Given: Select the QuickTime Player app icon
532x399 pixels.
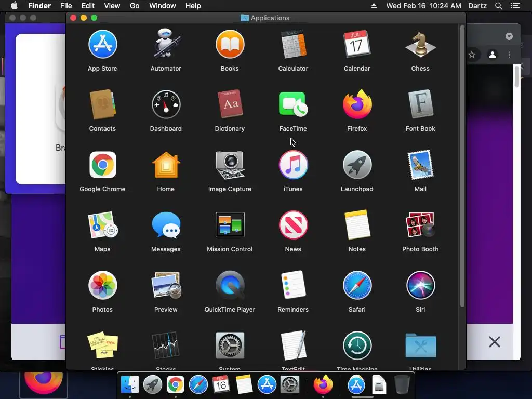Looking at the screenshot, I should point(230,285).
